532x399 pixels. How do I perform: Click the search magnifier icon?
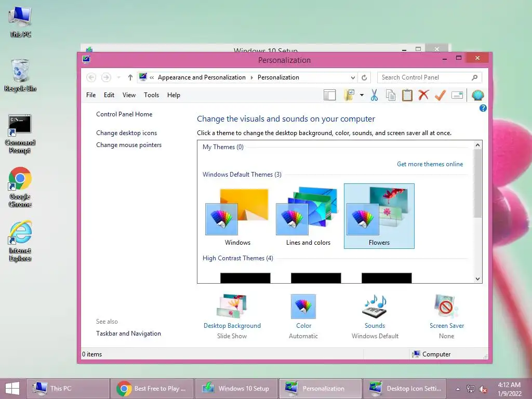click(475, 77)
